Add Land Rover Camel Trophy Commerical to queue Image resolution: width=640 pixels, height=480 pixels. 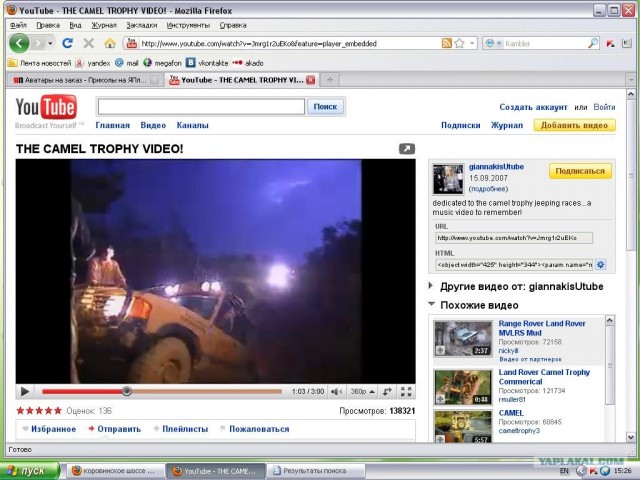[x=440, y=399]
